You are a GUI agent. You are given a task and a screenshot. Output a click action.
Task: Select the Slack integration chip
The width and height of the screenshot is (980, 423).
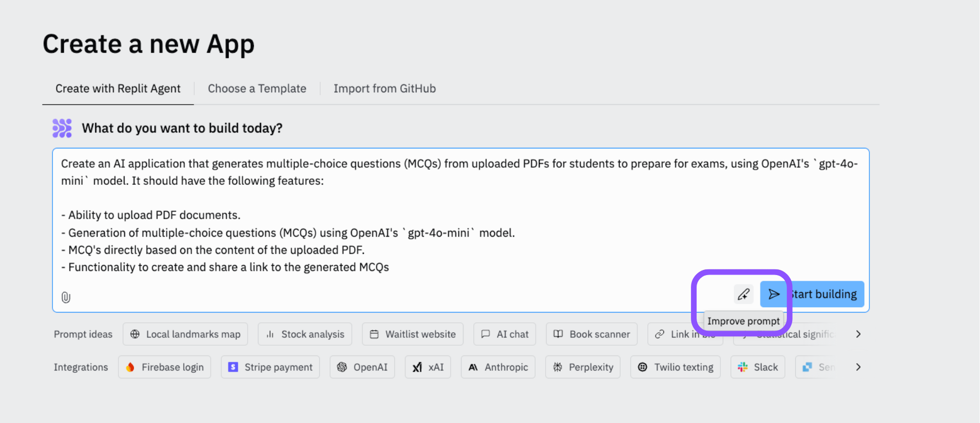758,367
